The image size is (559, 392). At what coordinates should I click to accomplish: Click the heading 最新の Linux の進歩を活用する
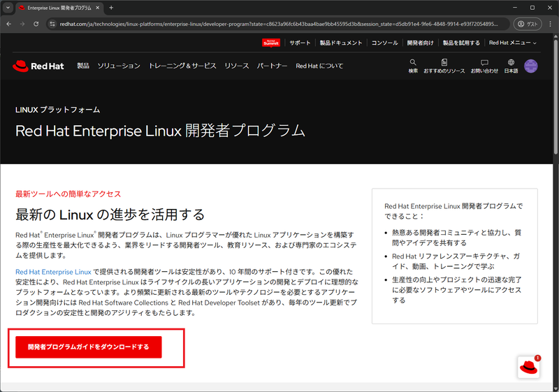coord(110,215)
